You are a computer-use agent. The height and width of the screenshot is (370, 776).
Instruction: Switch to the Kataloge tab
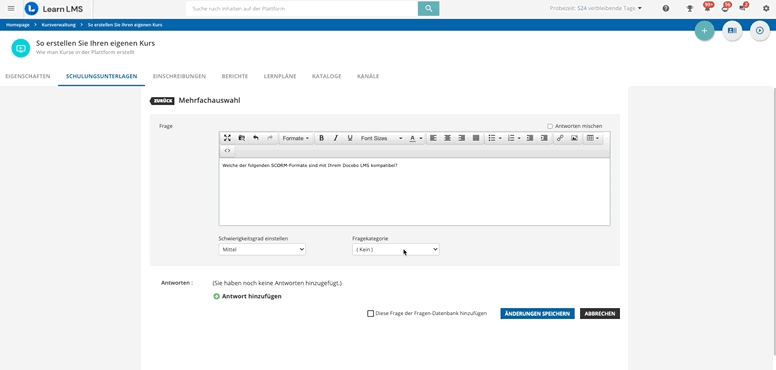[x=326, y=76]
